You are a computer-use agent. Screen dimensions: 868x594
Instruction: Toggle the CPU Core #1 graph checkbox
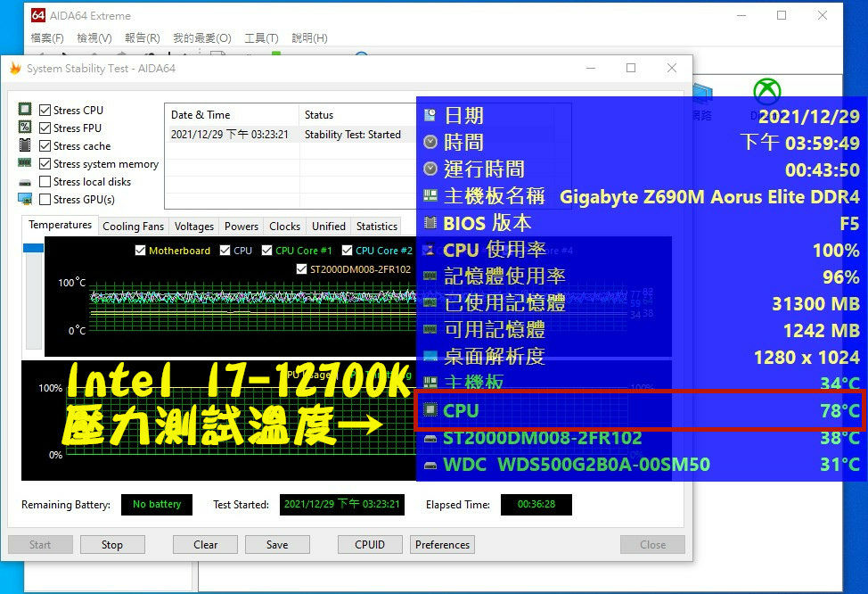pos(266,251)
